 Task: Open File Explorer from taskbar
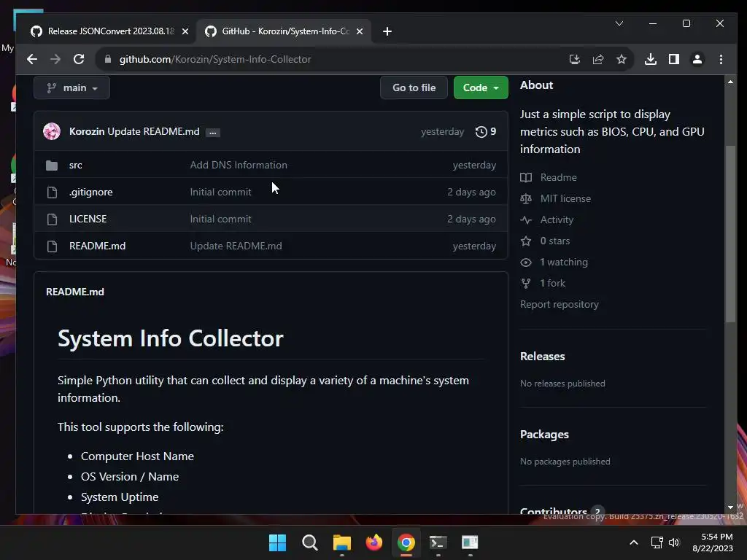pyautogui.click(x=342, y=542)
